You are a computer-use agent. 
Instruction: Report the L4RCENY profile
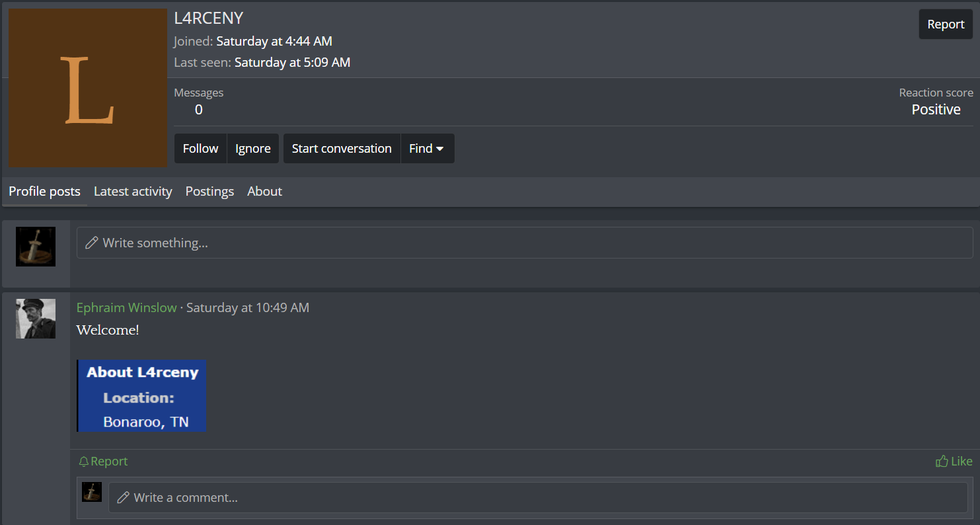pyautogui.click(x=946, y=24)
